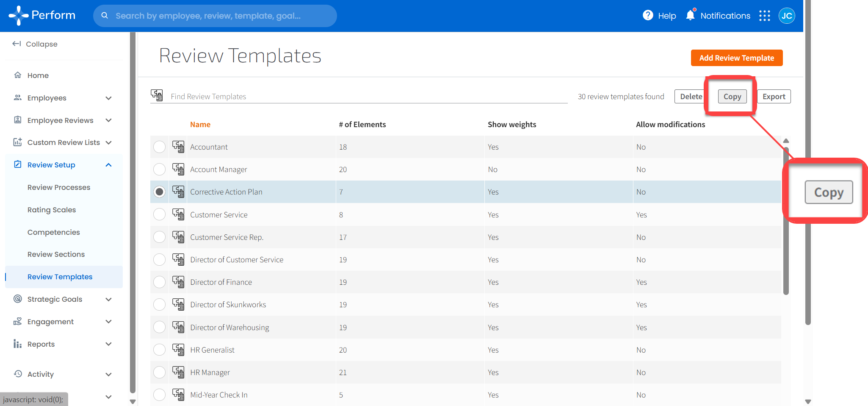Click the page scroll-down arrow
868x406 pixels.
coord(808,401)
